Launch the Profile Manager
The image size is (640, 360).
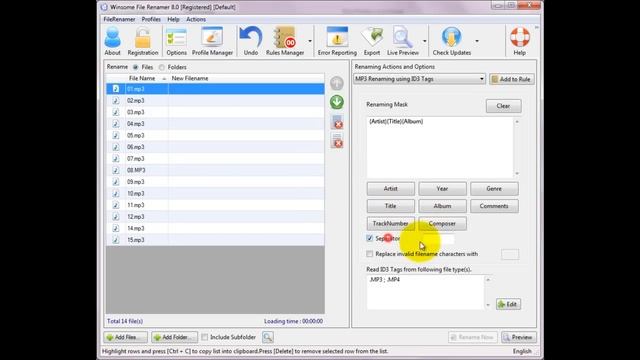(x=212, y=41)
